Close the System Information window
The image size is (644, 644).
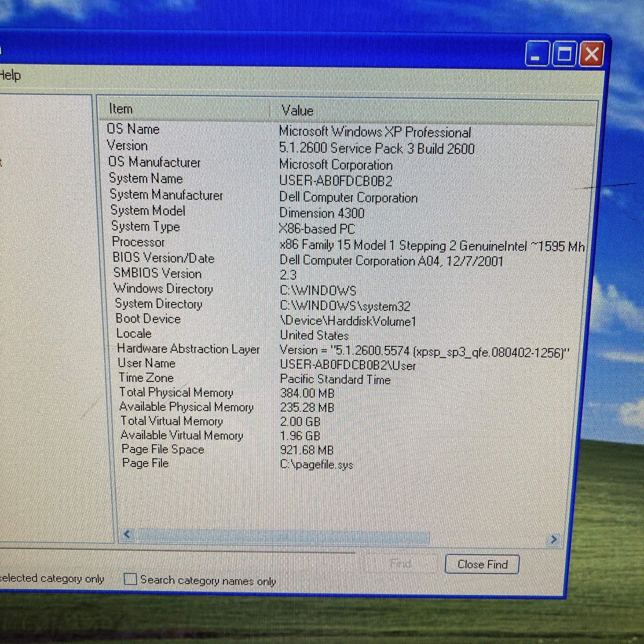[x=591, y=54]
